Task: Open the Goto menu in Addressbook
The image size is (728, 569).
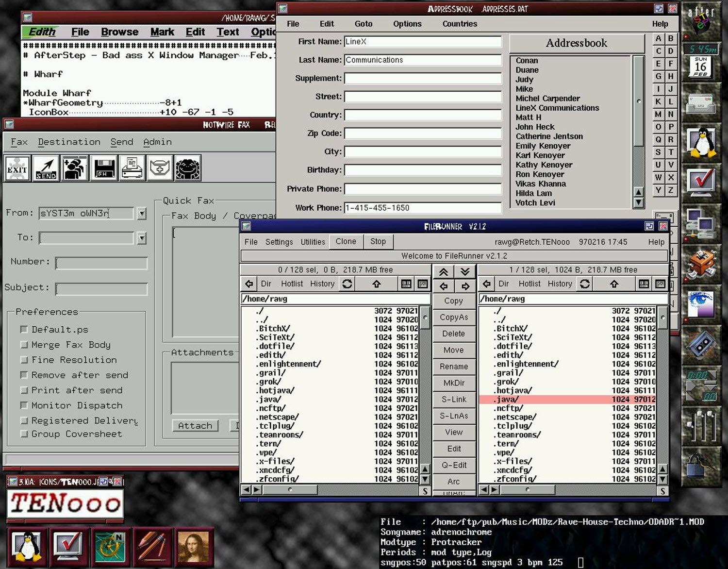Action: click(364, 24)
